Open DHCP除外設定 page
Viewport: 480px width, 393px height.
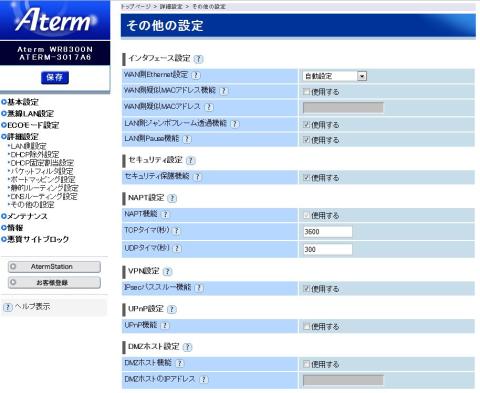(x=34, y=155)
